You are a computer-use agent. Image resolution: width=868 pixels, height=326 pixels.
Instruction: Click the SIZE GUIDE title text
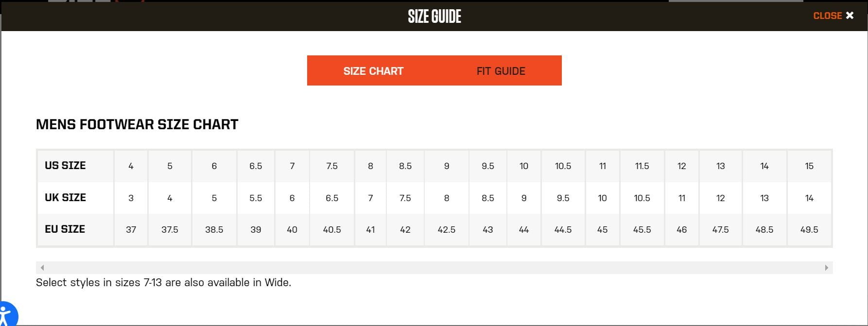434,16
